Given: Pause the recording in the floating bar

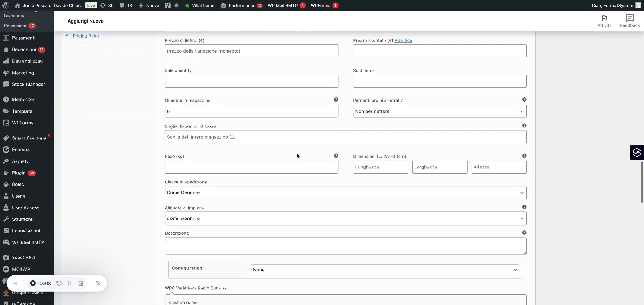Looking at the screenshot, I should (x=70, y=283).
